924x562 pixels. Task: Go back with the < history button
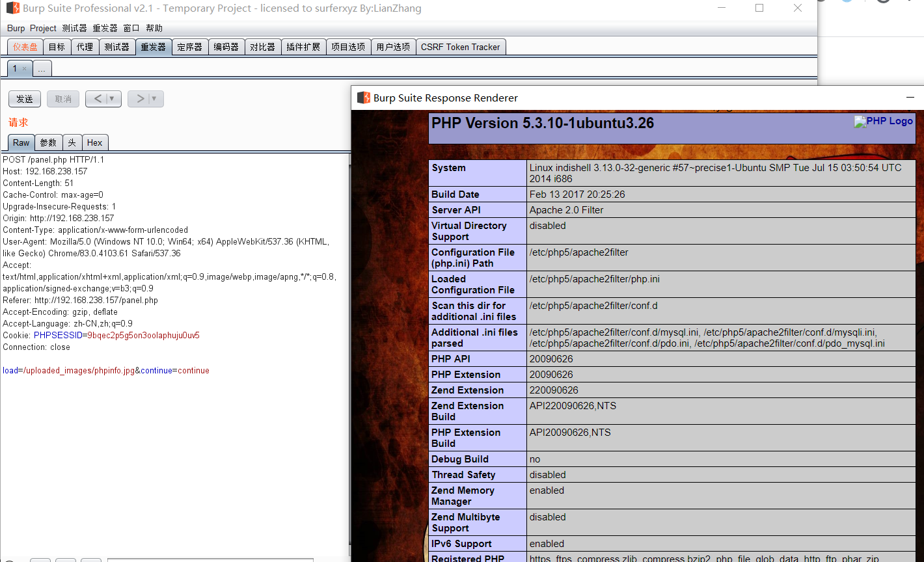click(98, 99)
